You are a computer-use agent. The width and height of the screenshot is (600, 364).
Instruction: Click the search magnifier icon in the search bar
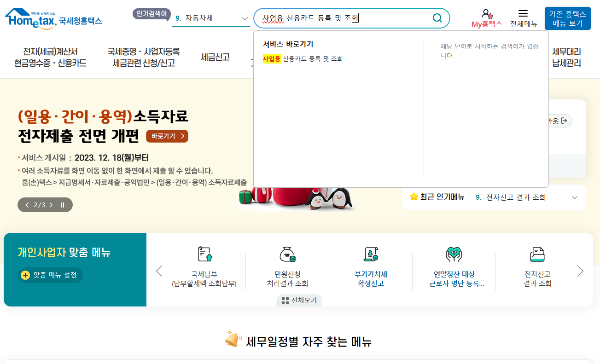[437, 18]
